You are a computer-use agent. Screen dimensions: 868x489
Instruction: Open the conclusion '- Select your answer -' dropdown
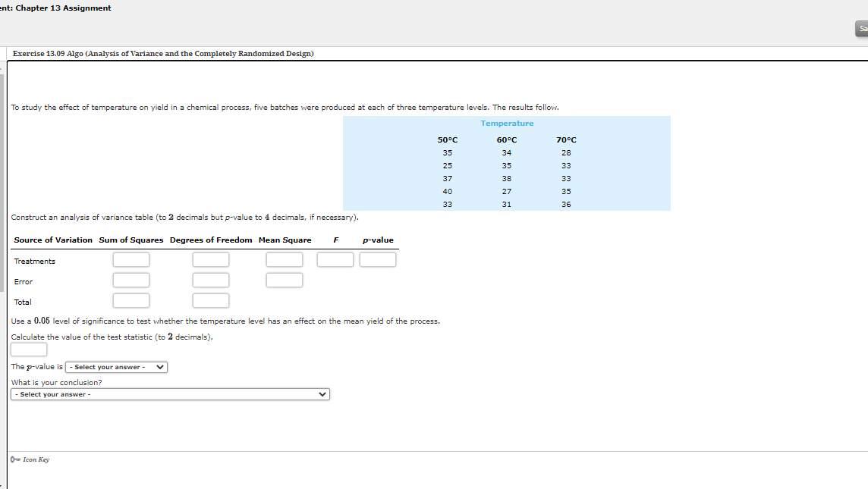[170, 393]
